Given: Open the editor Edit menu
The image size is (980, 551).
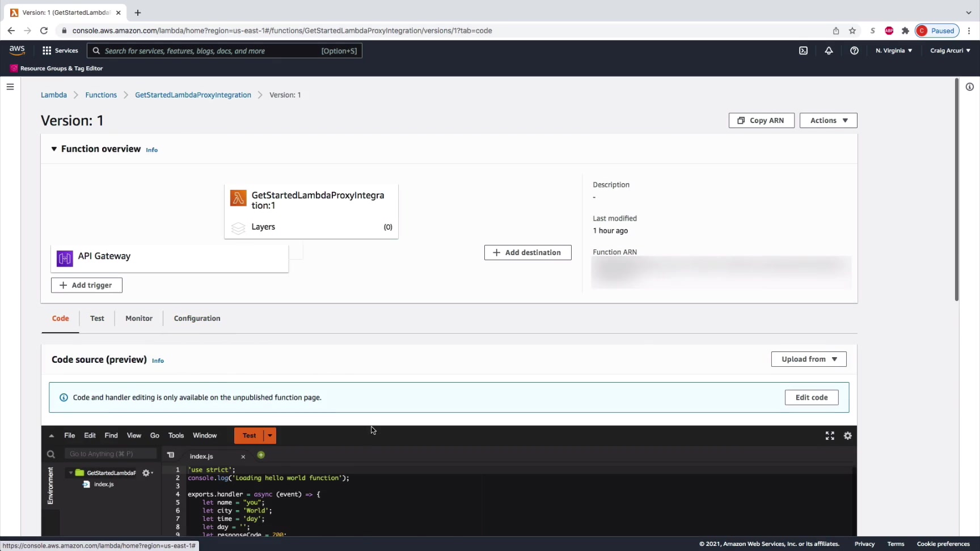Looking at the screenshot, I should pos(90,435).
